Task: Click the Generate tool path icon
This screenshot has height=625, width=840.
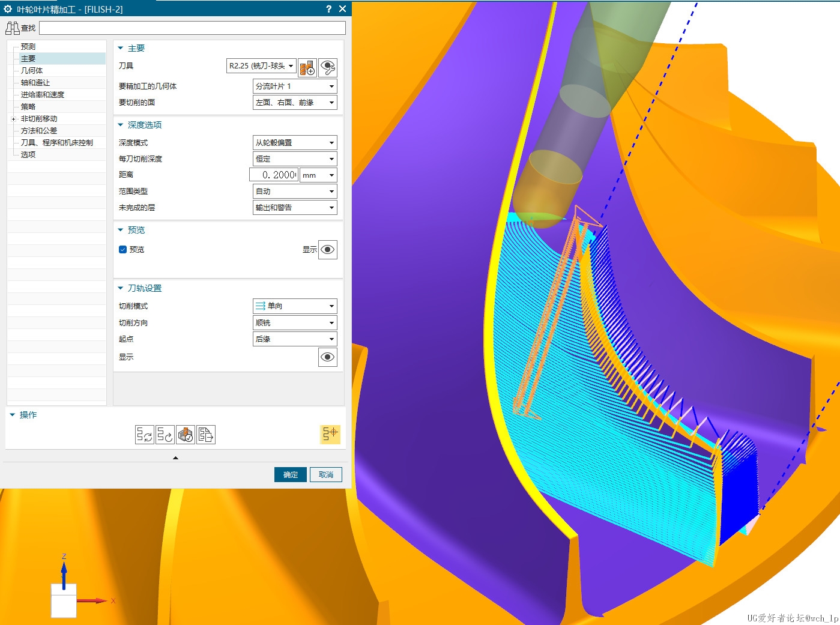Action: (144, 435)
